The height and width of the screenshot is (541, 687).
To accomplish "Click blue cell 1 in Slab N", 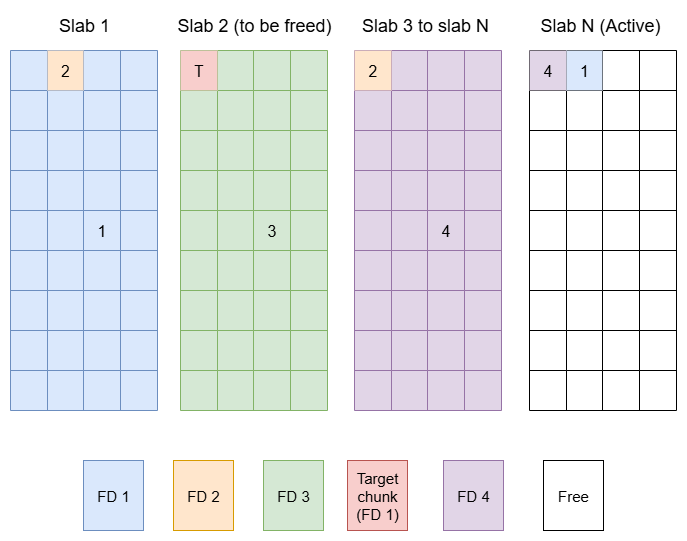I will [584, 71].
